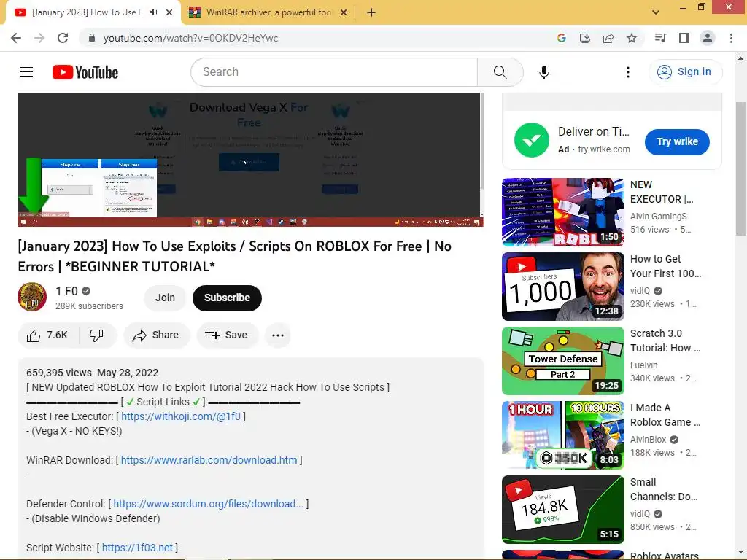Expand the tab search dropdown chevron

[656, 12]
